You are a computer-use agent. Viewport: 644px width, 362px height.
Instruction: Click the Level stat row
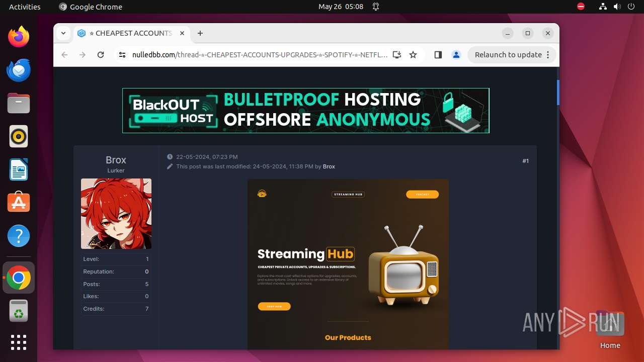[116, 259]
